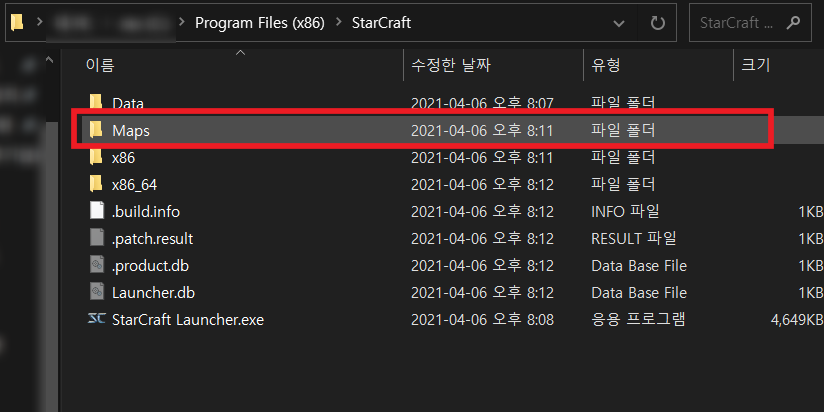Screen dimensions: 824x412
Task: Select the .patch.result file name
Action: click(153, 239)
